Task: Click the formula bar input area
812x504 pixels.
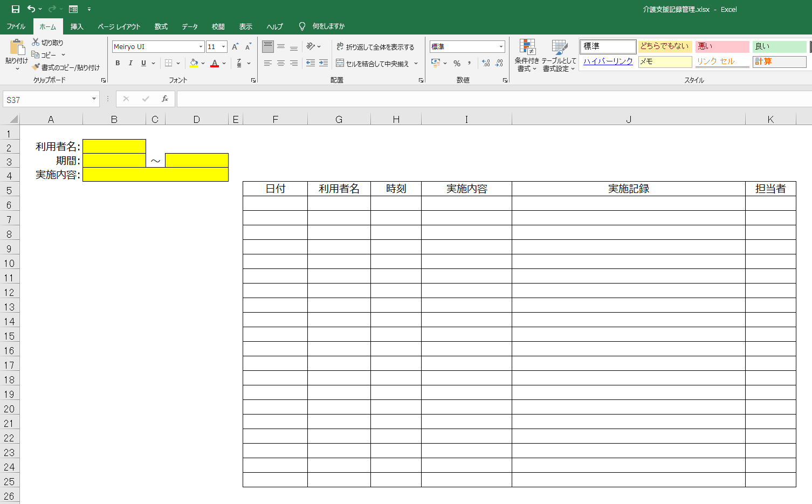Action: [494, 99]
